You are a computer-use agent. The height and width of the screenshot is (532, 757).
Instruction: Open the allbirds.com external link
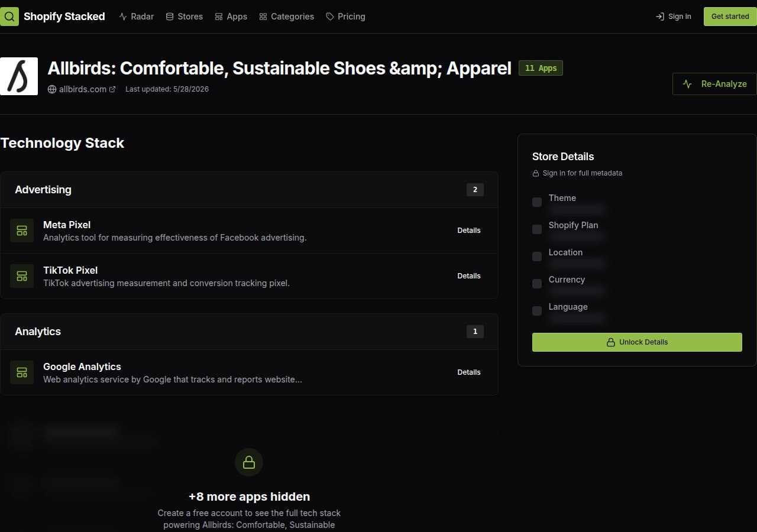click(82, 89)
